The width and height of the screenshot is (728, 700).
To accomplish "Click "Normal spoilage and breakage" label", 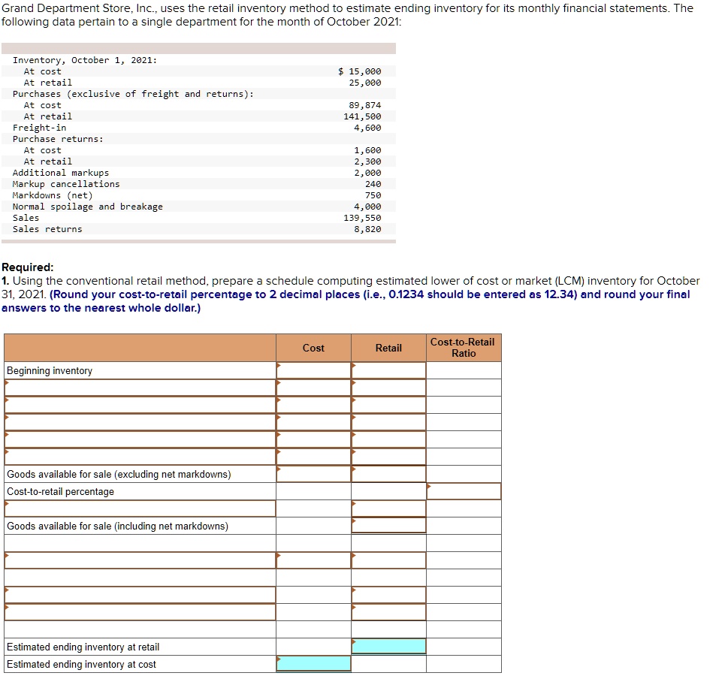I will [88, 206].
